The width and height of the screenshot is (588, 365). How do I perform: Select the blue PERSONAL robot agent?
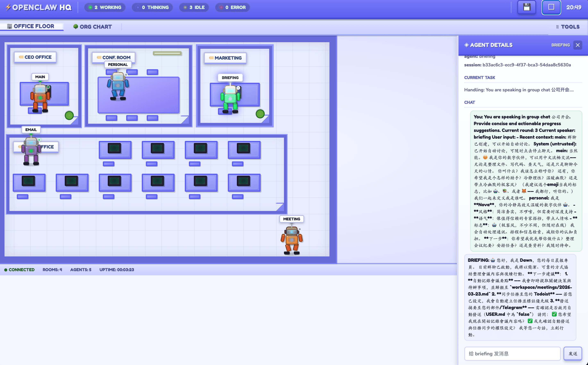coord(118,86)
